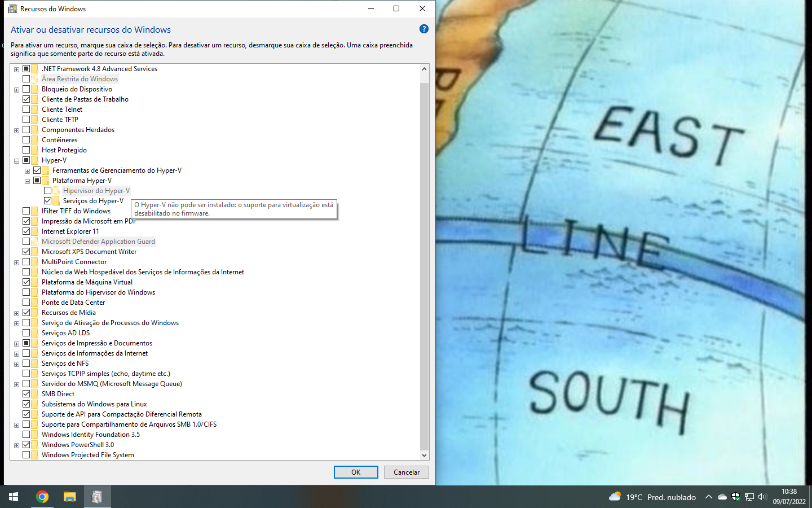Click the volume speaker tray icon

tap(762, 497)
